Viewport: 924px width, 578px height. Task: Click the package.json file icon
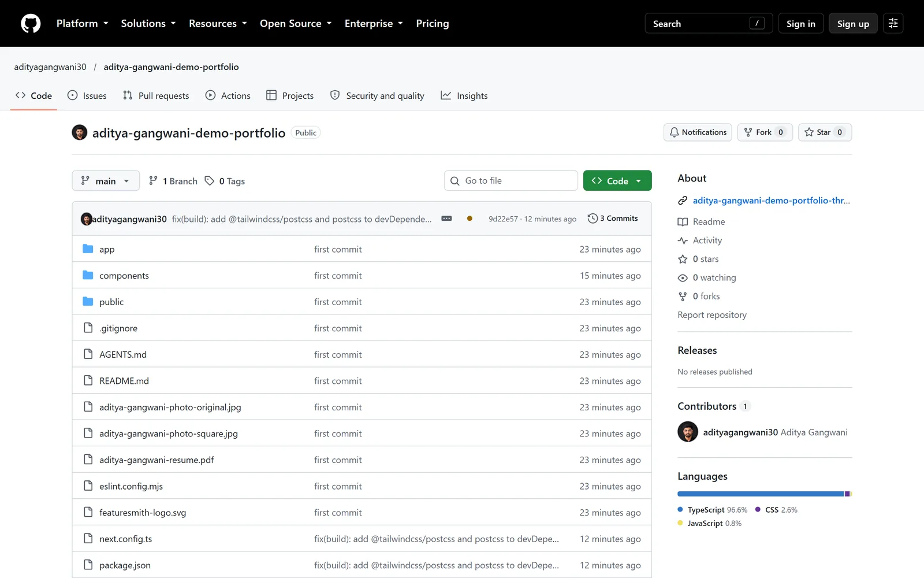coord(88,565)
